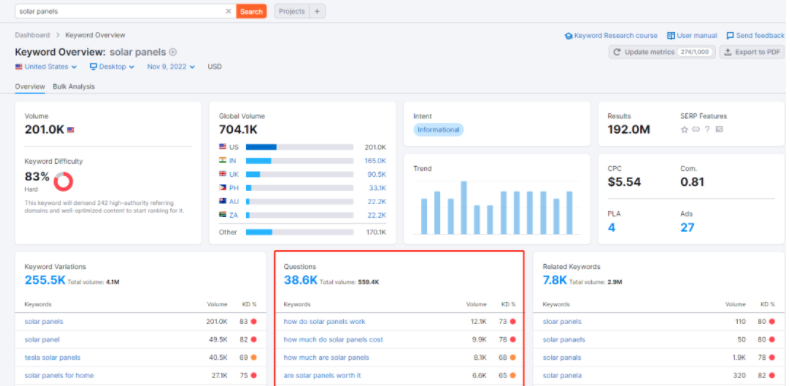Switch to the Overview tab
Screen dimensions: 790x386
30,87
